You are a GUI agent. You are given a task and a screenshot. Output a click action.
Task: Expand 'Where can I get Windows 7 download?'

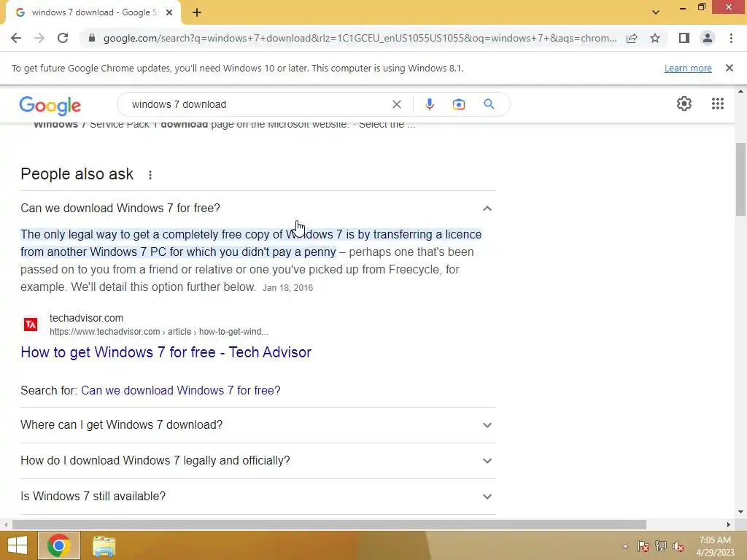coord(258,425)
